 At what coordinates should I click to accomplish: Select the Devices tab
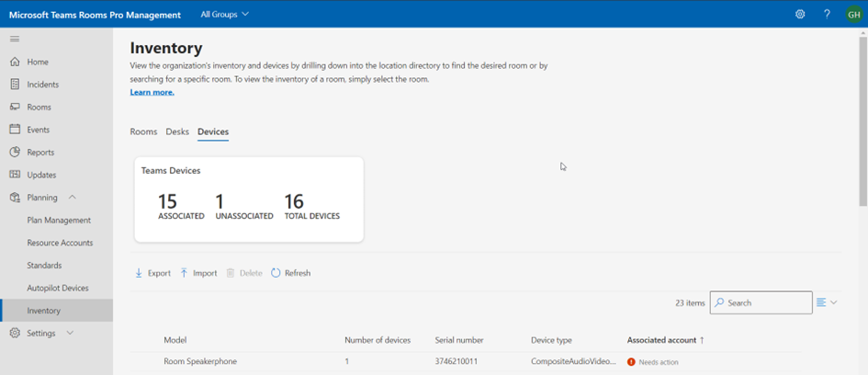pyautogui.click(x=213, y=131)
